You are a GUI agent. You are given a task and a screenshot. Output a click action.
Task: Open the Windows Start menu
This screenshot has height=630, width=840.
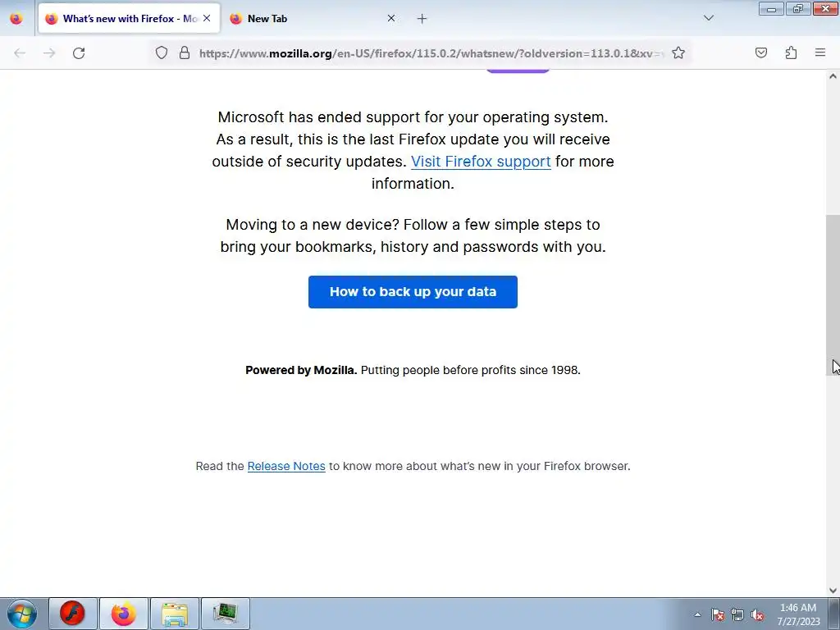pyautogui.click(x=22, y=614)
